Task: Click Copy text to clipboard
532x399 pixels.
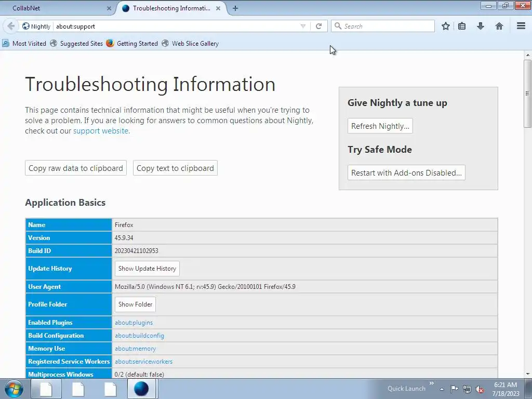Action: pyautogui.click(x=175, y=168)
